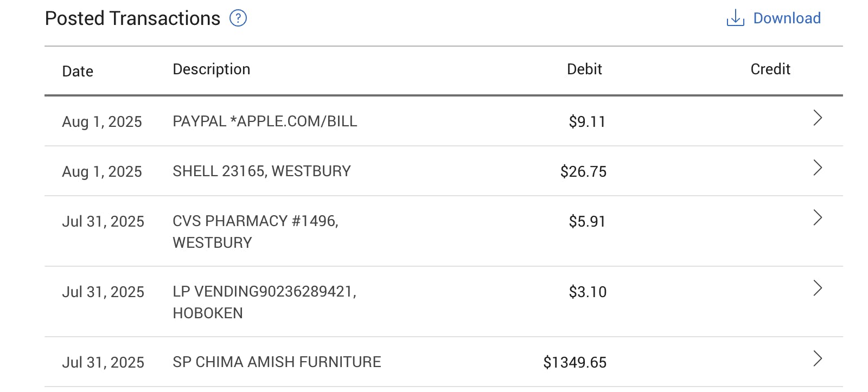The image size is (868, 392).
Task: Click the Download link text
Action: tap(787, 18)
